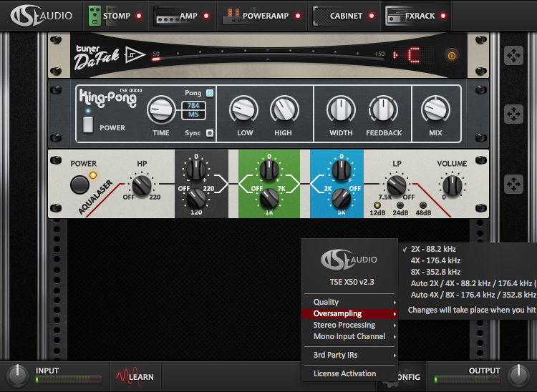The width and height of the screenshot is (537, 392).
Task: Click the King-Pong HIGH knob
Action: click(x=284, y=109)
